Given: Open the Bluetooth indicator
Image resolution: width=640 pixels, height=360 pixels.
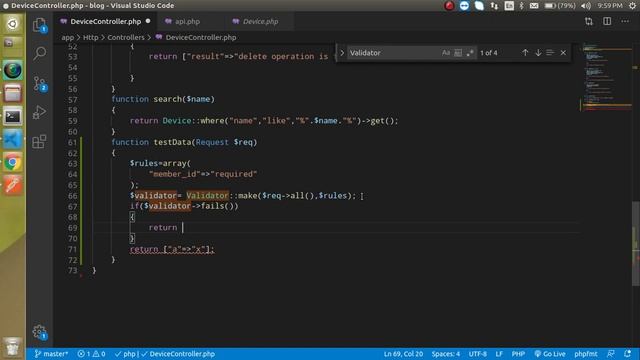Looking at the screenshot, I should tap(521, 6).
